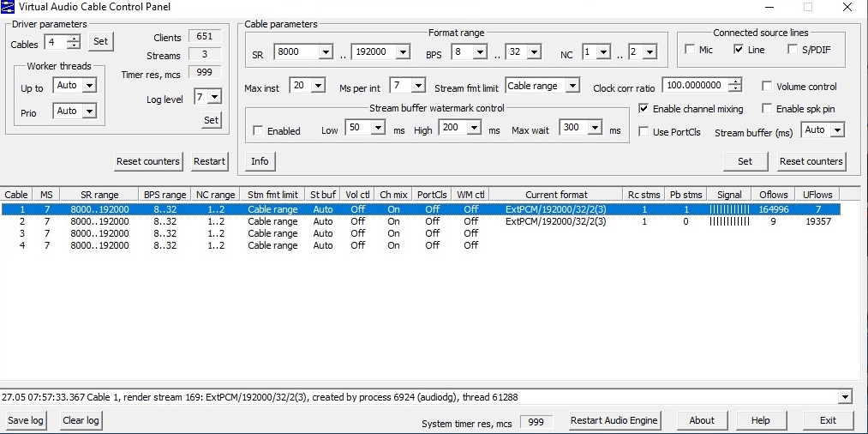Image resolution: width=868 pixels, height=434 pixels.
Task: Click Reset counters in Driver parameters
Action: pyautogui.click(x=148, y=161)
